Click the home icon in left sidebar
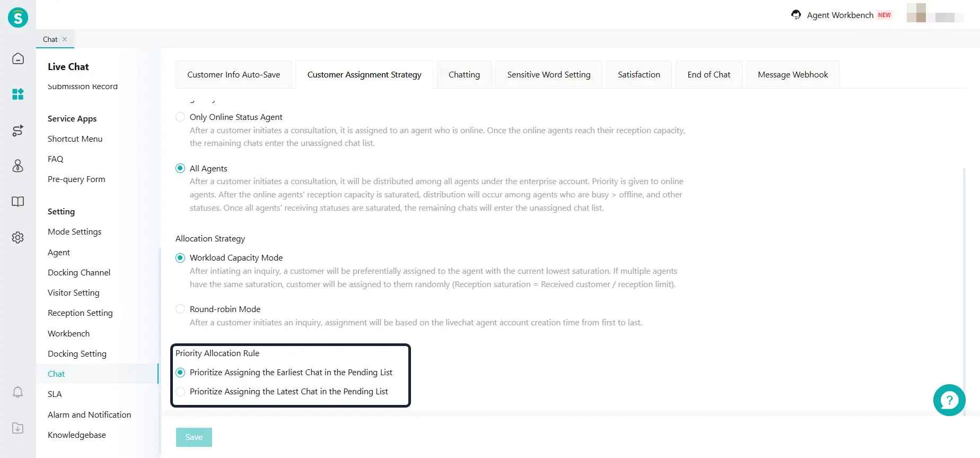 coord(18,58)
